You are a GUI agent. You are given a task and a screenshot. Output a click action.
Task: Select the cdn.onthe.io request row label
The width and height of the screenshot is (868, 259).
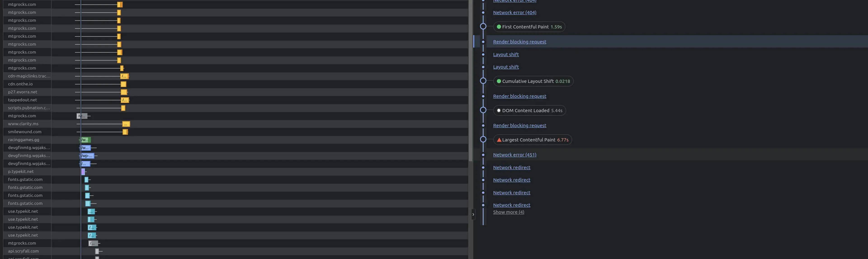(20, 84)
